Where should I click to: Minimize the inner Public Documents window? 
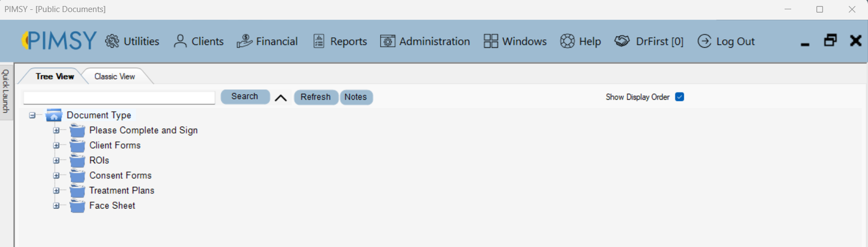[805, 44]
